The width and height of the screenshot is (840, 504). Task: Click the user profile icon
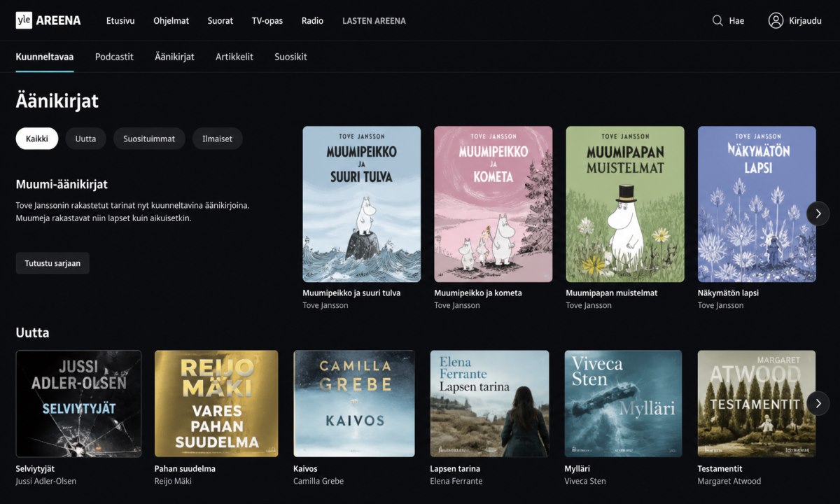tap(776, 20)
